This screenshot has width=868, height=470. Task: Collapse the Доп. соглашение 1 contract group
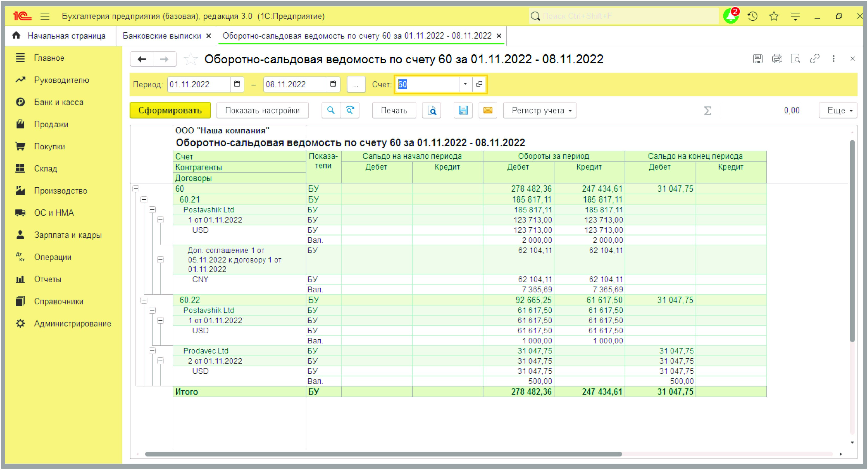(x=161, y=260)
